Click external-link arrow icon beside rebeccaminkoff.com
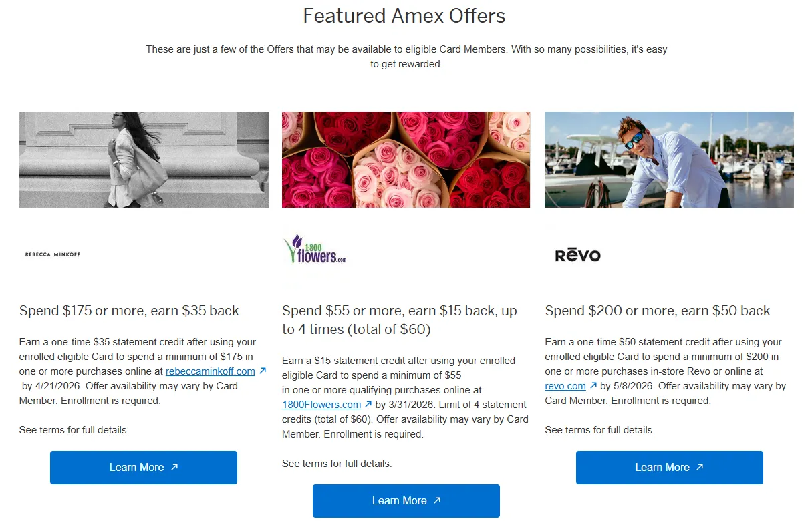The height and width of the screenshot is (521, 812). point(263,371)
